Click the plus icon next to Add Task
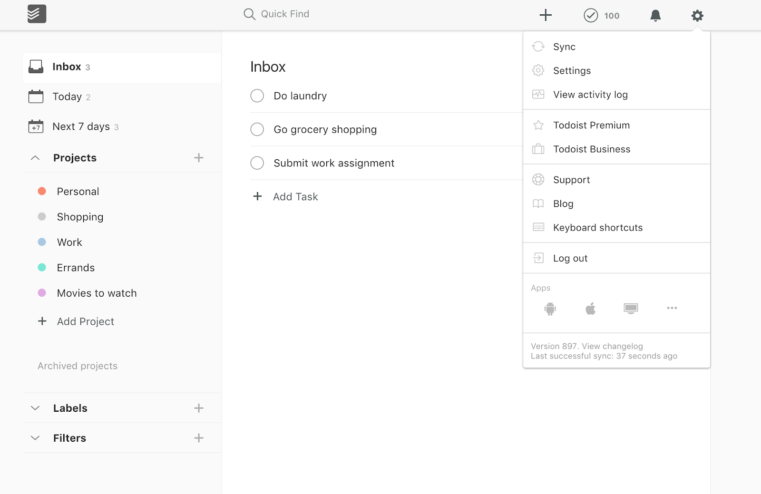This screenshot has height=494, width=761. (258, 197)
